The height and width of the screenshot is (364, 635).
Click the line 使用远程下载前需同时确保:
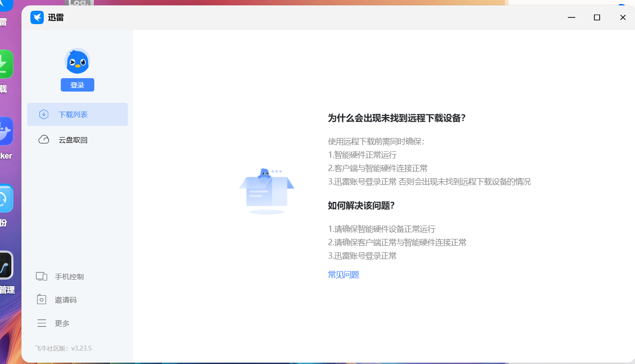click(376, 142)
